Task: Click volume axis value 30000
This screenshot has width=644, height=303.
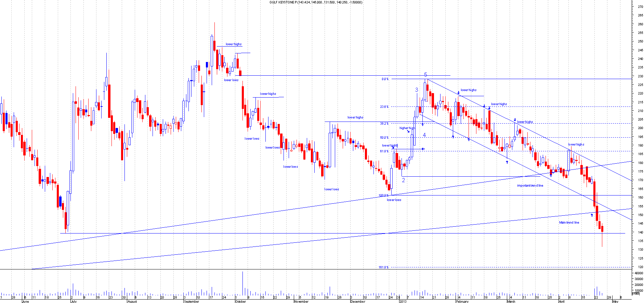Action: point(639,279)
